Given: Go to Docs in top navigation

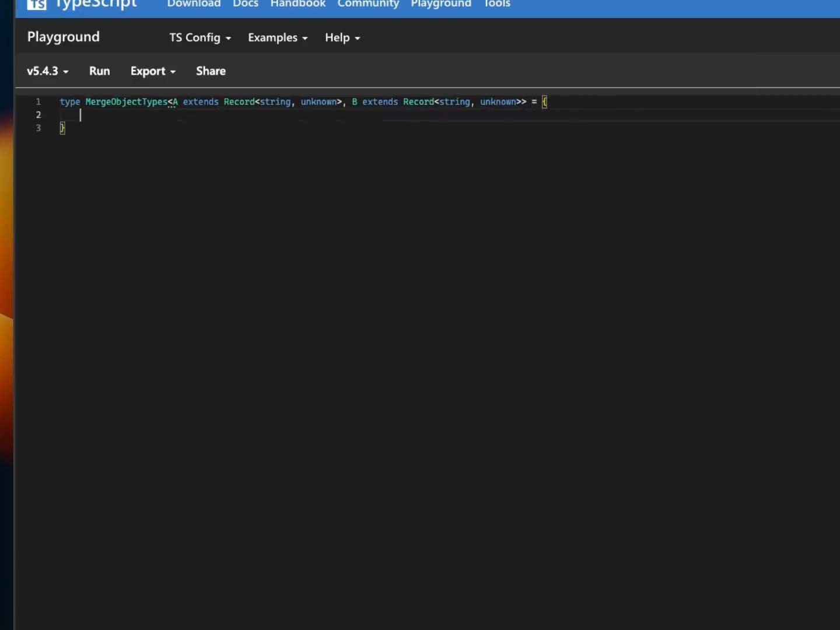Looking at the screenshot, I should coord(245,4).
